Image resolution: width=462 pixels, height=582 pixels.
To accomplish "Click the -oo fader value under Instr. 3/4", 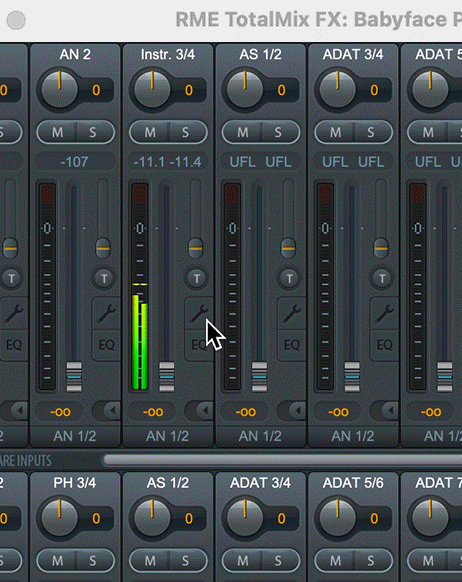I will (x=153, y=412).
